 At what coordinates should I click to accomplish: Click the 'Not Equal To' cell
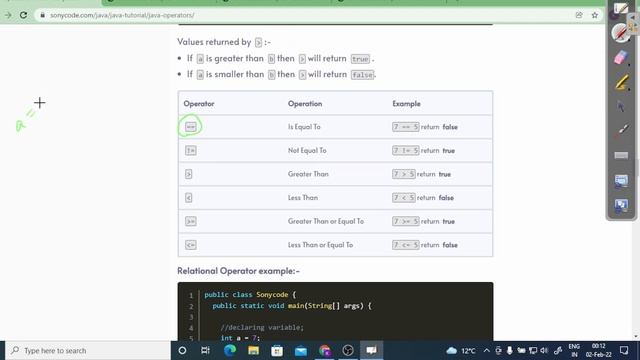pyautogui.click(x=307, y=151)
